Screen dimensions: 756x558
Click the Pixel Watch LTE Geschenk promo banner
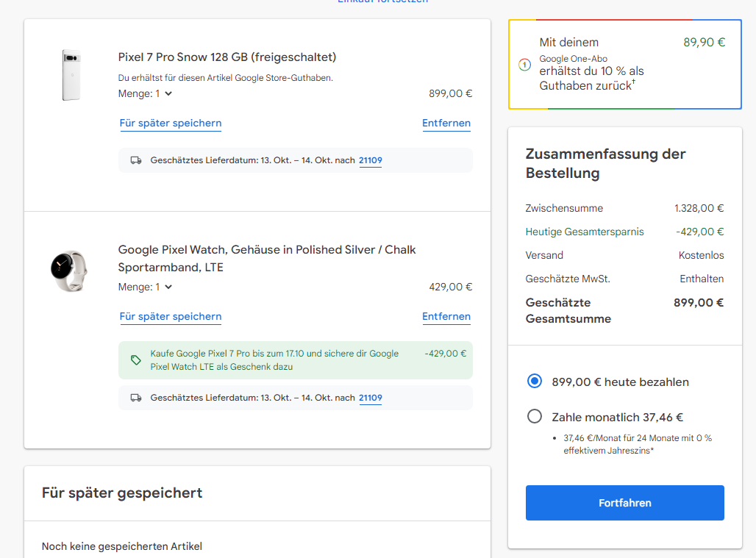(x=294, y=360)
